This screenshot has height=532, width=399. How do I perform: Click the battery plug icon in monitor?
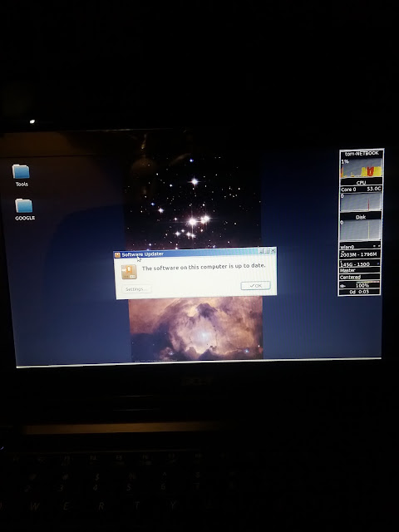(342, 286)
